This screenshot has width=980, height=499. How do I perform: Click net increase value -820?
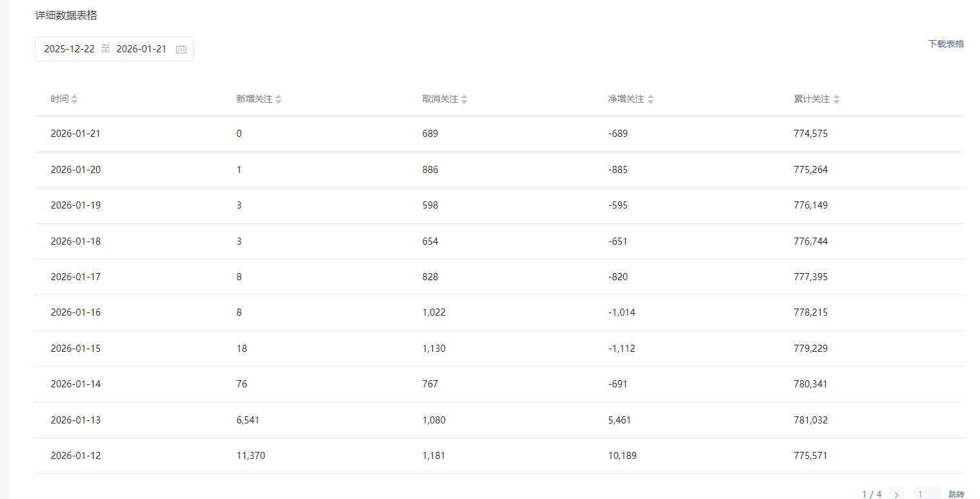pyautogui.click(x=618, y=277)
